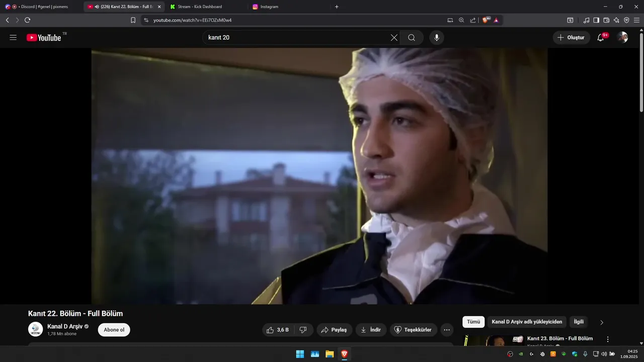Click the youtube.com address bar URL
This screenshot has width=644, height=362.
[193, 20]
